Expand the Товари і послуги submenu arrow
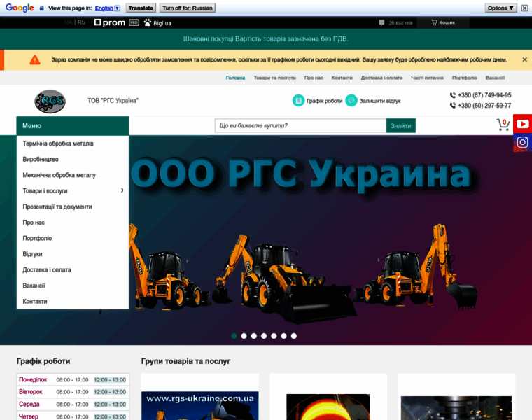Viewport: 532px width, 420px height. 122,190
